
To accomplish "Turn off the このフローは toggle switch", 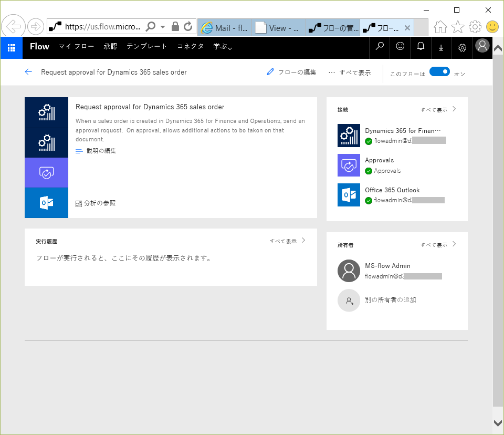I will pos(439,71).
